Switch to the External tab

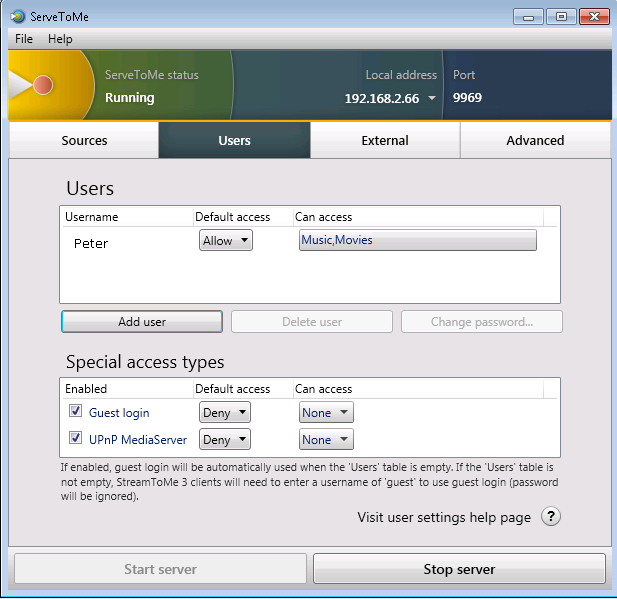pos(385,140)
